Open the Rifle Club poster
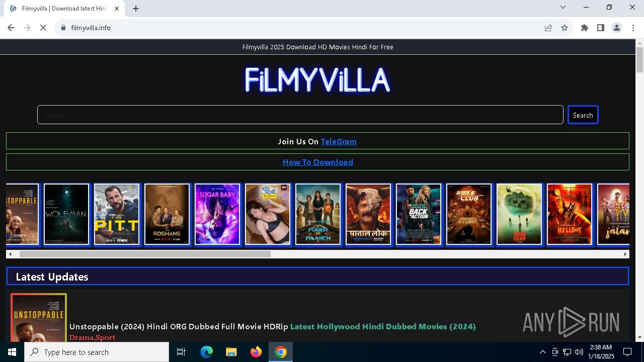The height and width of the screenshot is (362, 644). click(x=469, y=214)
